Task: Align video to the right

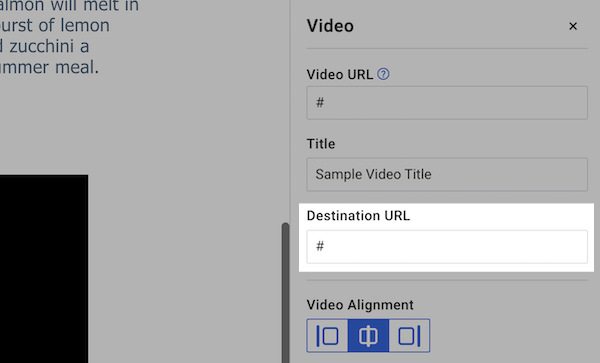Action: pos(409,336)
